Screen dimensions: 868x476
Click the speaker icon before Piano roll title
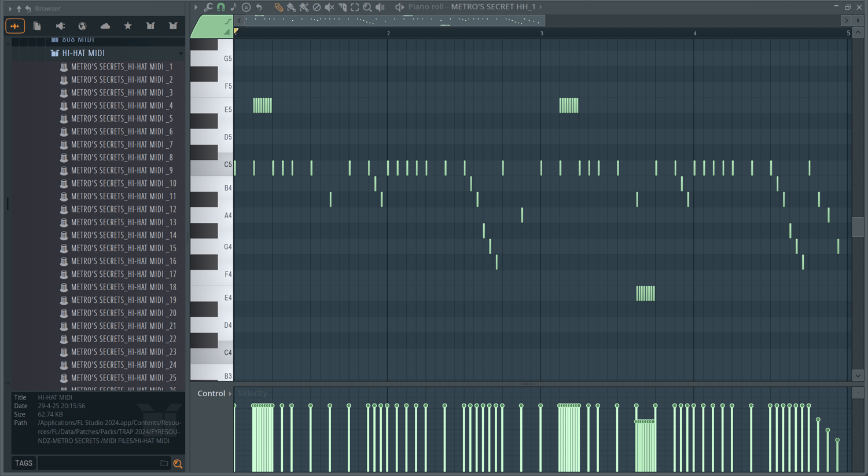point(399,8)
